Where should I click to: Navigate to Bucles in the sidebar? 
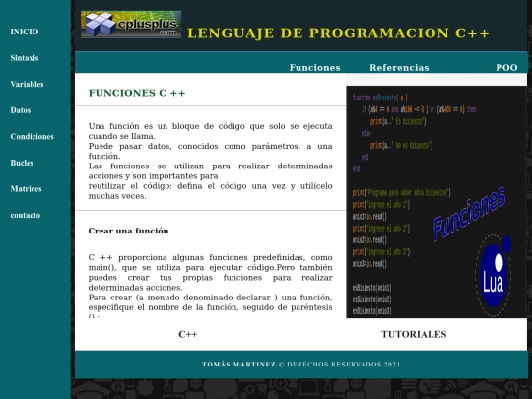[x=22, y=163]
